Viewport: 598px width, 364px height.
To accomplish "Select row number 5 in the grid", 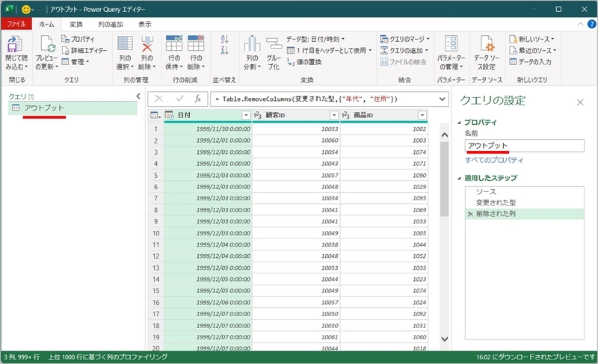I will click(155, 176).
